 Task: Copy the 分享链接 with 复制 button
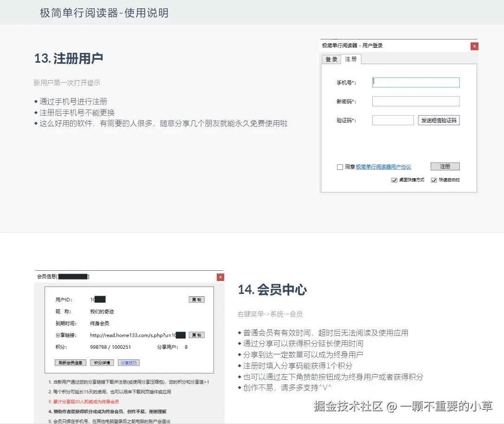(196, 335)
